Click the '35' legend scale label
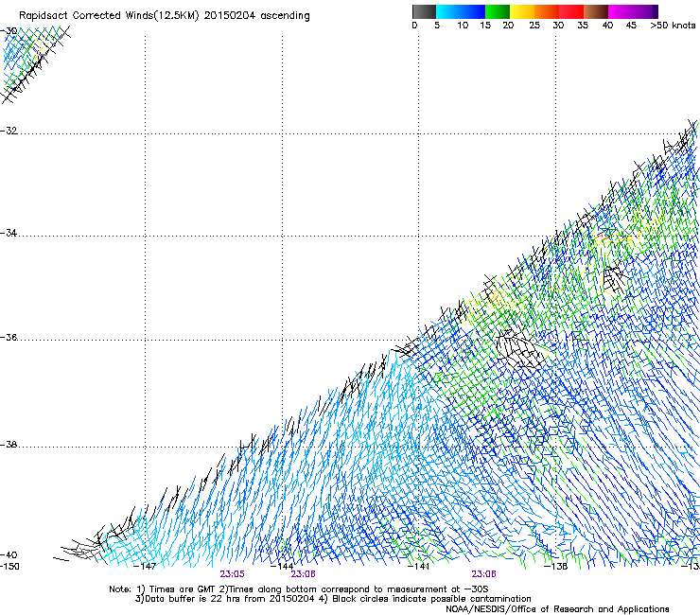700x615 pixels. click(583, 26)
